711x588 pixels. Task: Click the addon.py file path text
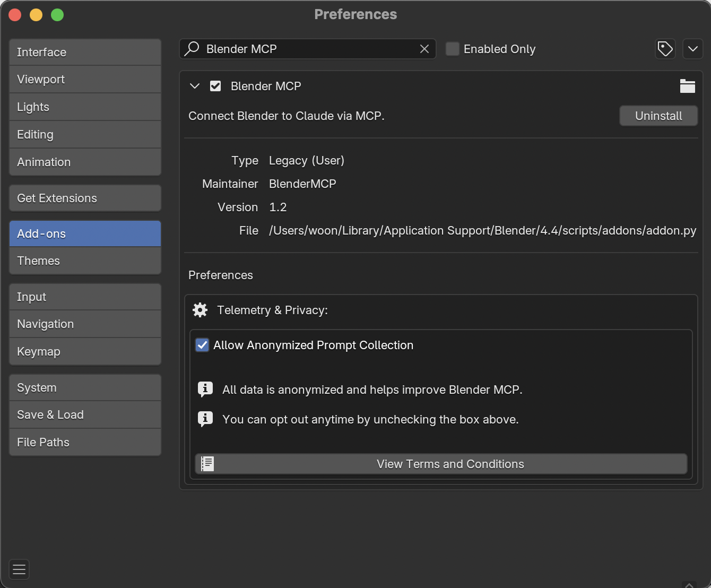pyautogui.click(x=483, y=230)
